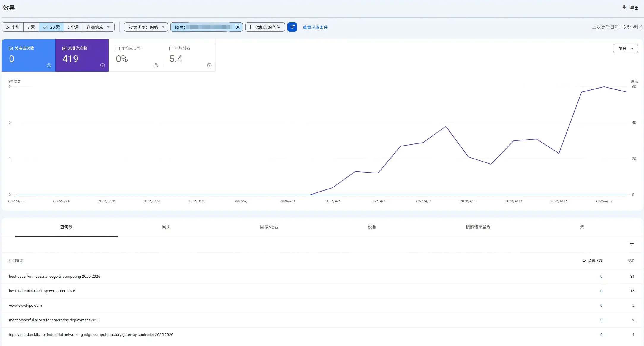Click help icon on average position card

[209, 65]
